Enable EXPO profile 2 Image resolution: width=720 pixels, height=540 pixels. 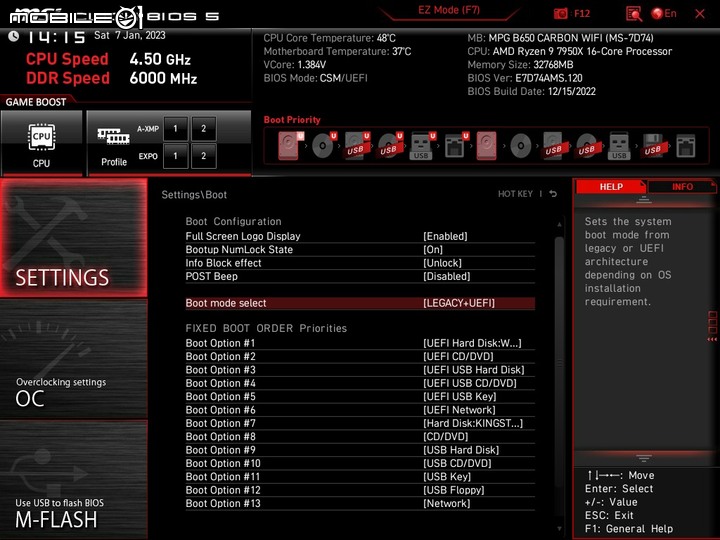click(203, 156)
